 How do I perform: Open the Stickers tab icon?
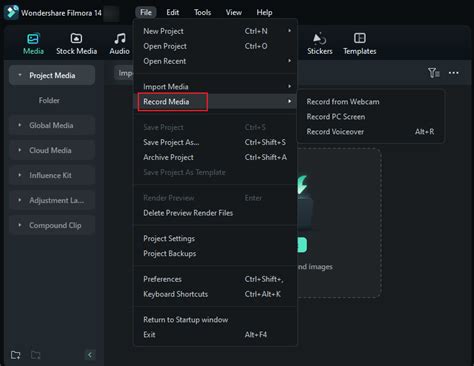pyautogui.click(x=319, y=39)
